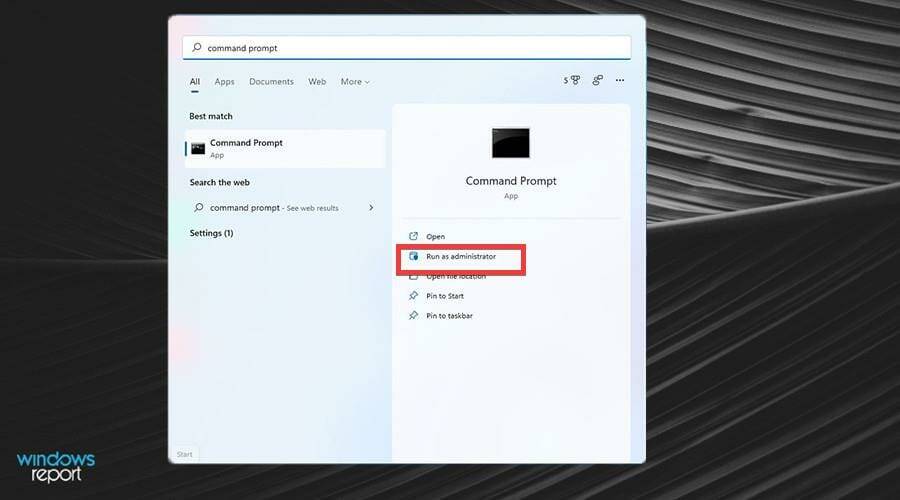This screenshot has width=900, height=500.
Task: Click the Run as administrator shield icon
Action: [x=413, y=256]
